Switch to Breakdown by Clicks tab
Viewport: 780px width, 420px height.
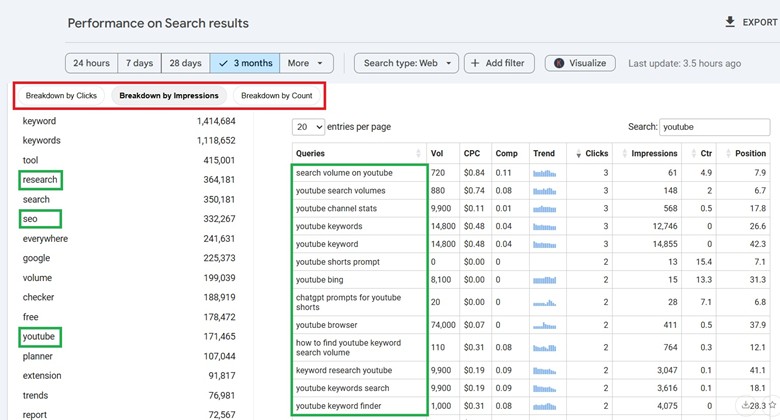(61, 96)
